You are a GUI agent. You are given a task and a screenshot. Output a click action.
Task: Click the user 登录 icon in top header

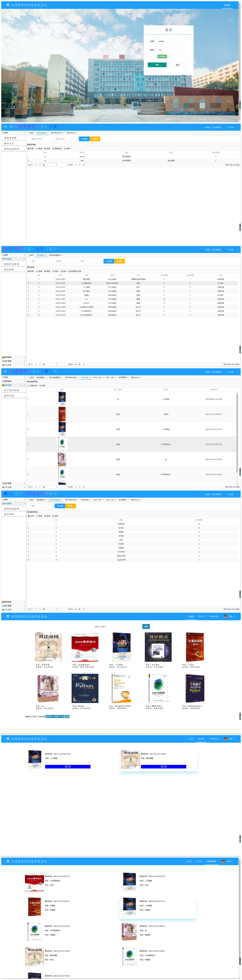coord(225,5)
